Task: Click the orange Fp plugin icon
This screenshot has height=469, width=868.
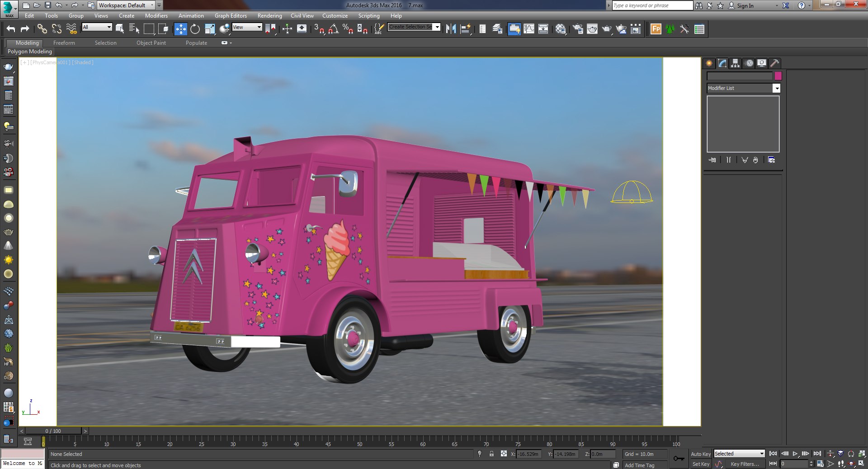Action: click(656, 29)
